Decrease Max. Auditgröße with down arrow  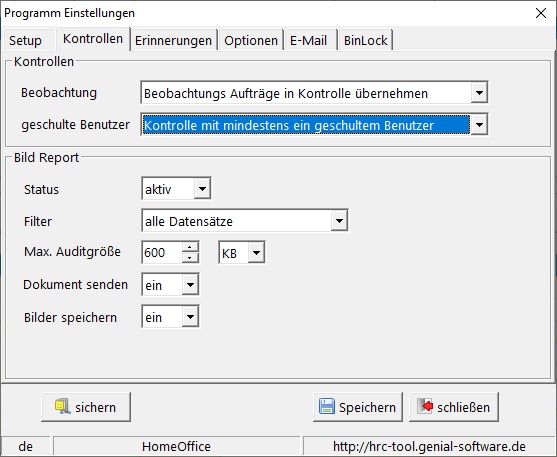190,258
